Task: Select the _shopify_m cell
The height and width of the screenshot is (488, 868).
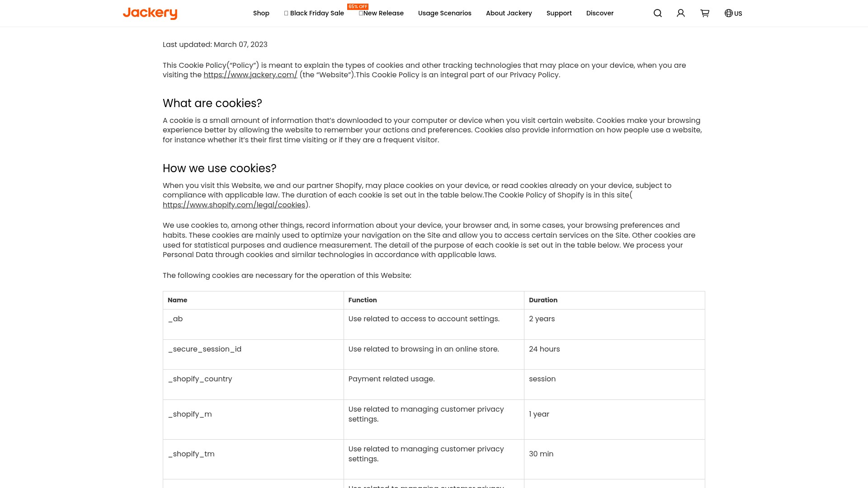Action: [253, 420]
